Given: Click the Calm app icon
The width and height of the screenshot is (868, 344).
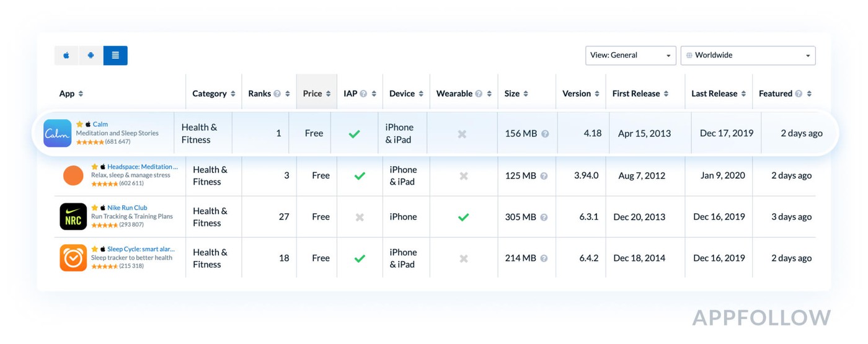Looking at the screenshot, I should tap(57, 133).
